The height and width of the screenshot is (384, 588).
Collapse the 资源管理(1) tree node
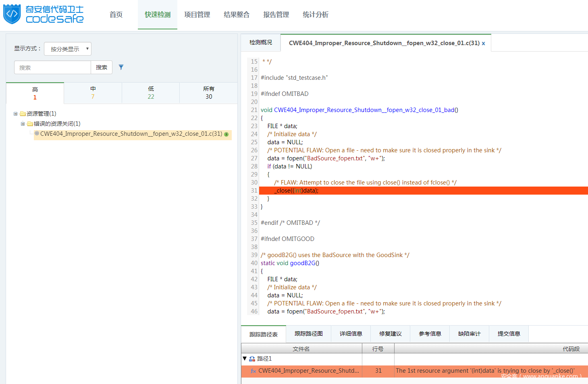[16, 114]
